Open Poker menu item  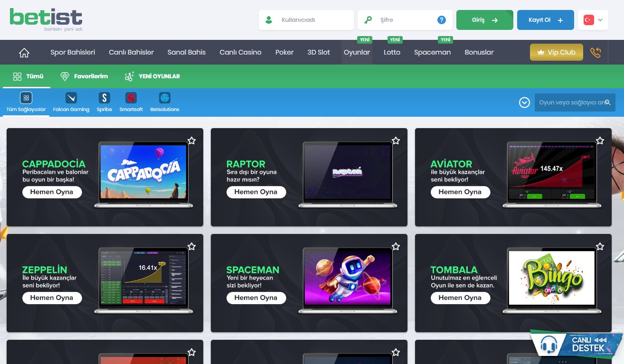click(x=284, y=52)
